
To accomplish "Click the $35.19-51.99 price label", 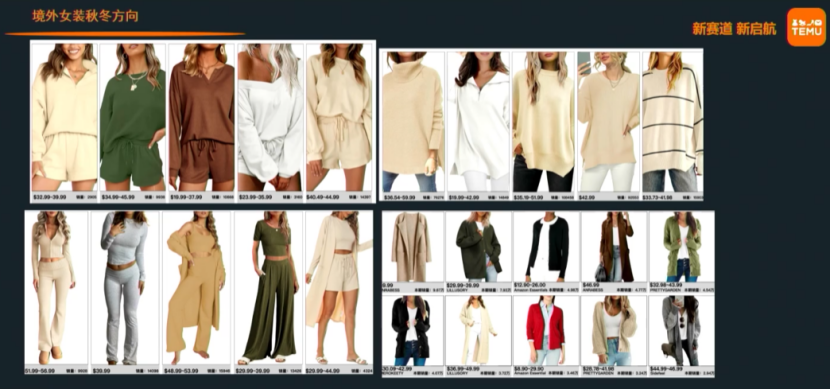I will [x=529, y=198].
